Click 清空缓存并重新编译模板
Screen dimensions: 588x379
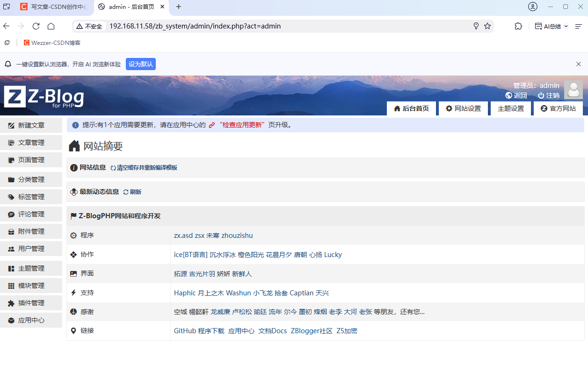click(144, 167)
